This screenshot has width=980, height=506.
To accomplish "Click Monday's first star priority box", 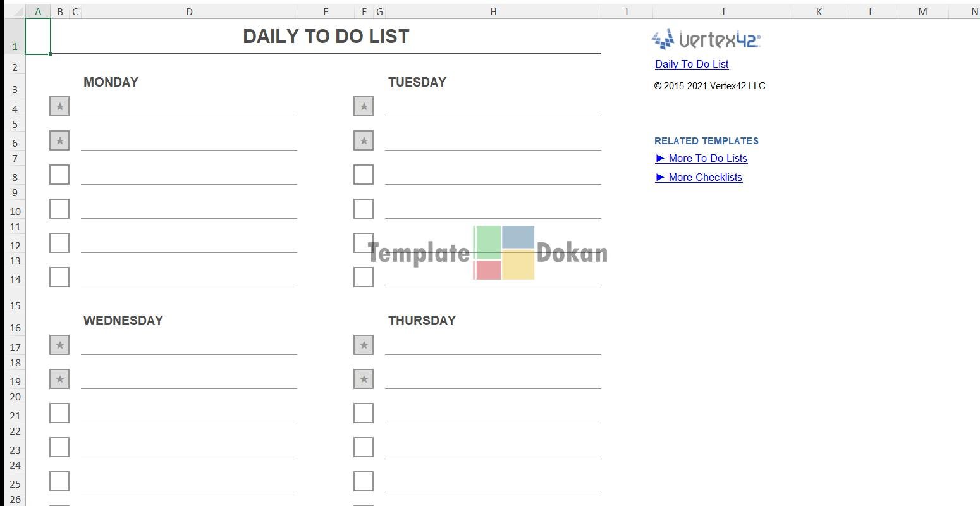I will [59, 106].
